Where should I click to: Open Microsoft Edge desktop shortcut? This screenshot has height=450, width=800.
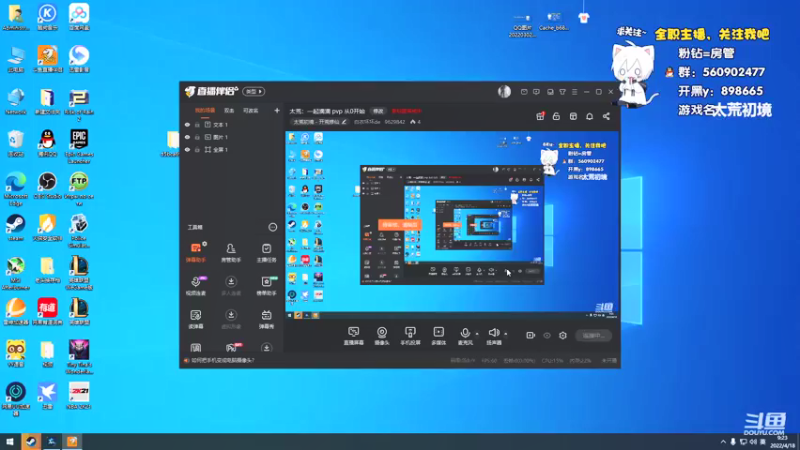(x=16, y=189)
